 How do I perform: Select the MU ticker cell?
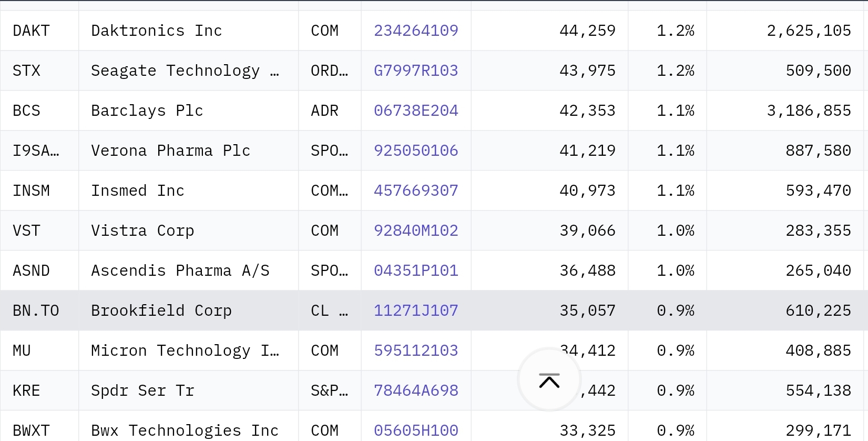pyautogui.click(x=39, y=350)
